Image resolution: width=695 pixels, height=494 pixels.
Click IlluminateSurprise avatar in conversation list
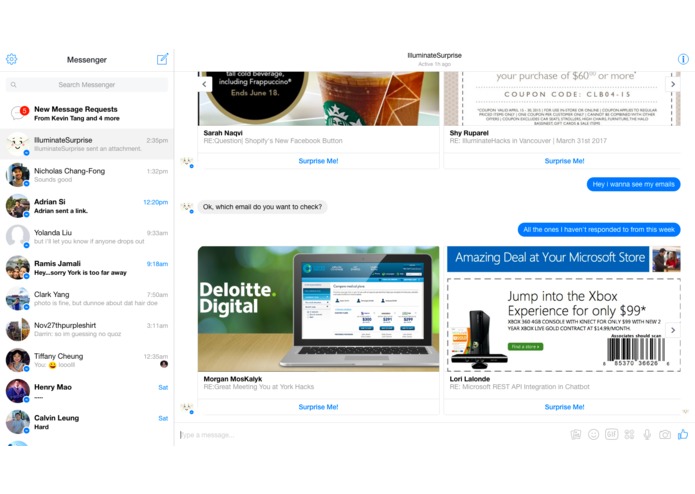point(18,144)
